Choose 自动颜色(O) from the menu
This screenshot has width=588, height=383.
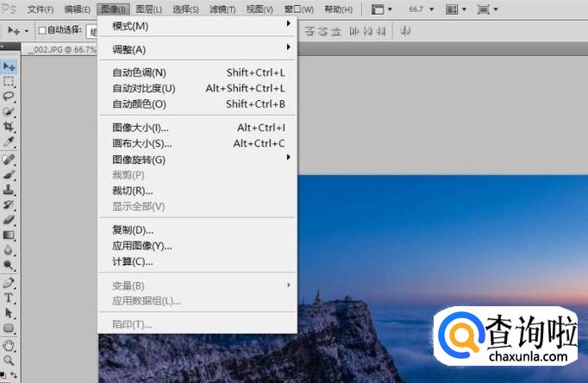pos(197,104)
